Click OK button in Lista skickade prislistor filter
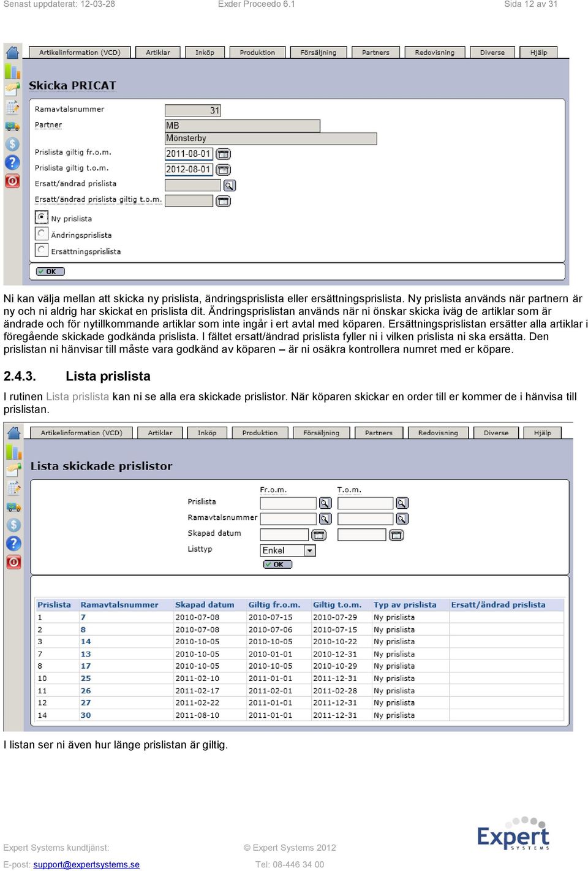This screenshot has width=588, height=871. click(x=277, y=565)
